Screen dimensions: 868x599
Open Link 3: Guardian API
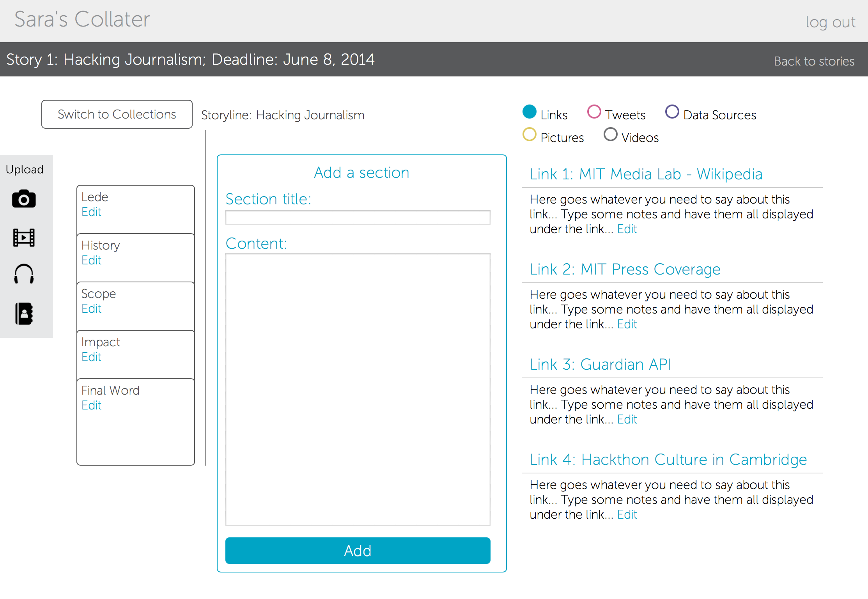600,364
